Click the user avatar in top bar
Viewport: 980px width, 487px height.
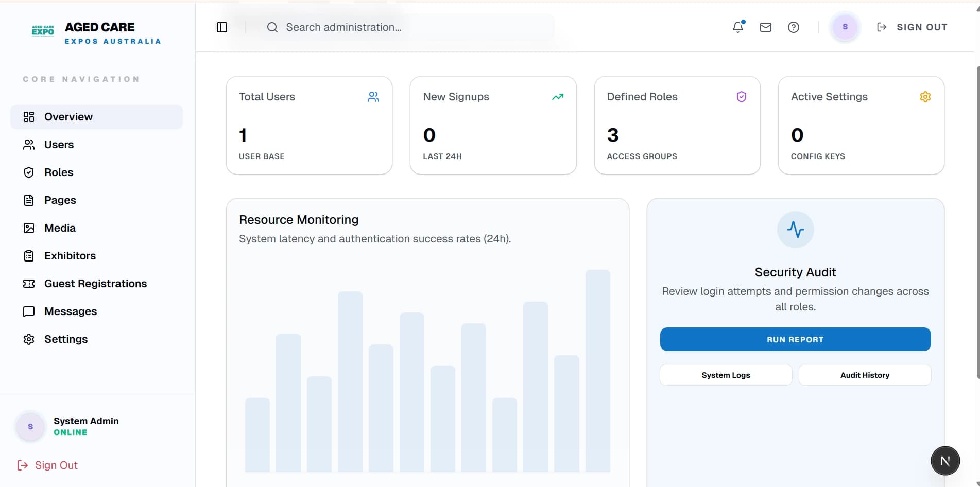[x=845, y=27]
